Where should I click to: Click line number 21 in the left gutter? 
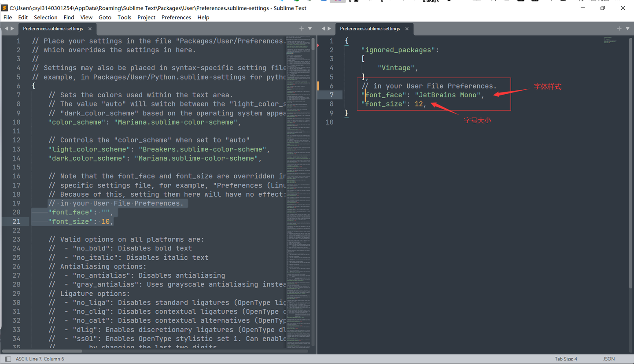pyautogui.click(x=16, y=221)
